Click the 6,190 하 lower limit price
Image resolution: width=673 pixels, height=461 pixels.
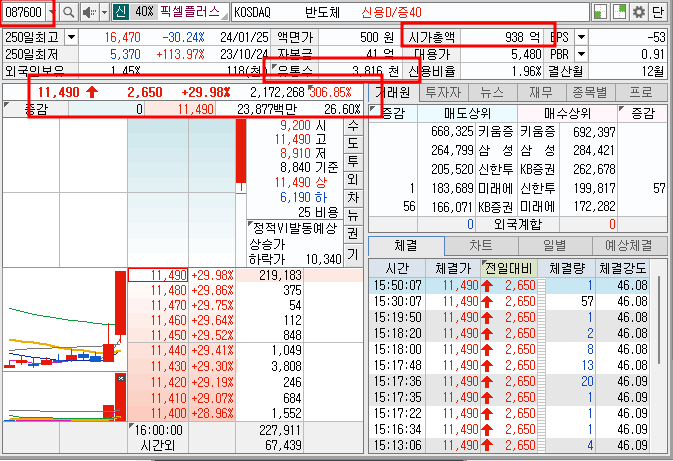pos(303,197)
